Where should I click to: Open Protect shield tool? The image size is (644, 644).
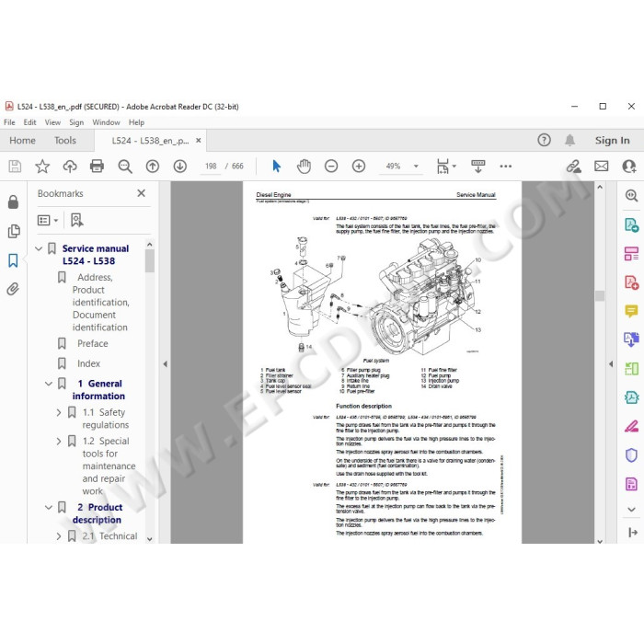click(x=631, y=455)
